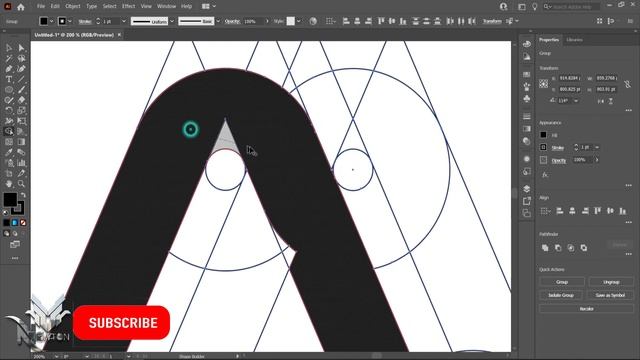Click Unite in Pathfinder section
Screen dimensions: 640x360
coord(545,248)
